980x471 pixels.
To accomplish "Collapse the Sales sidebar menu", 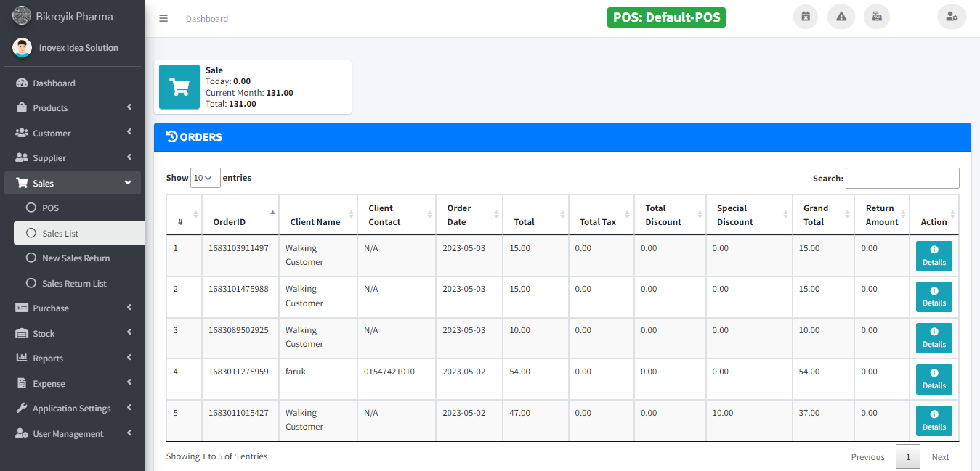I will point(73,184).
